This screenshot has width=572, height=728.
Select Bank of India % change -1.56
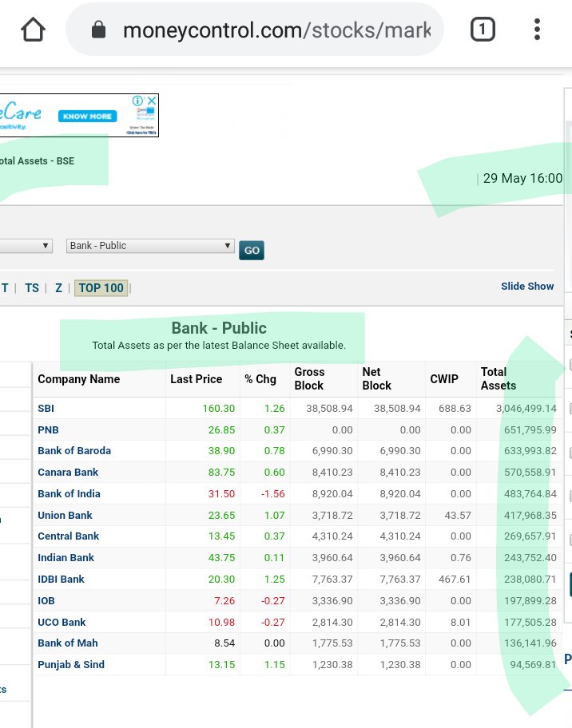tap(272, 493)
